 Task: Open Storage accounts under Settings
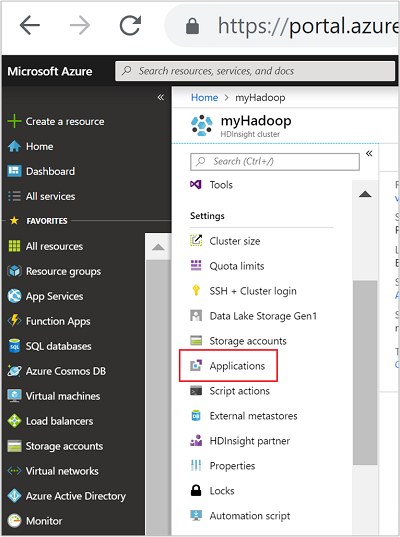pyautogui.click(x=248, y=341)
